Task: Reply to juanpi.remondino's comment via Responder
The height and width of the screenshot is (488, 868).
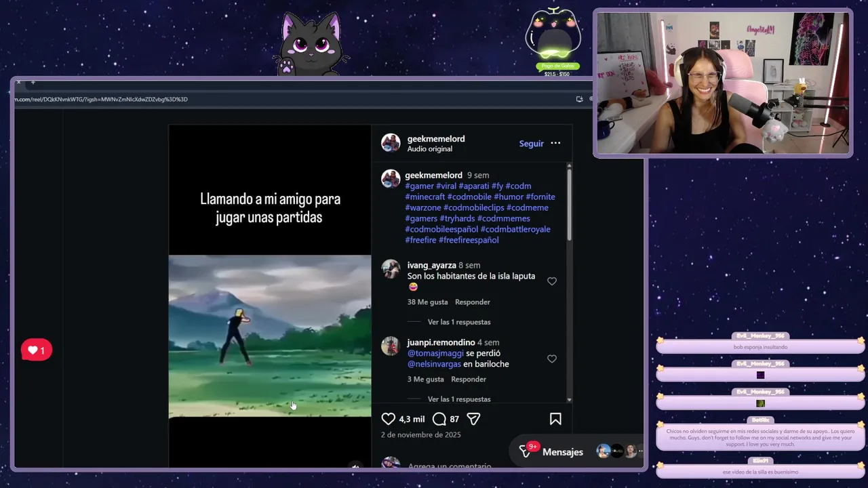Action: click(469, 380)
